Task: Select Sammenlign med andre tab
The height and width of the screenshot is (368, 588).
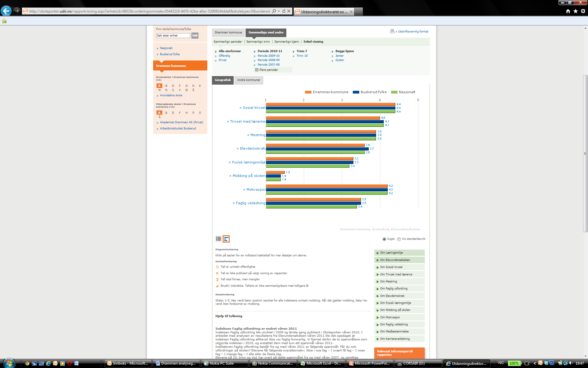Action: click(266, 33)
